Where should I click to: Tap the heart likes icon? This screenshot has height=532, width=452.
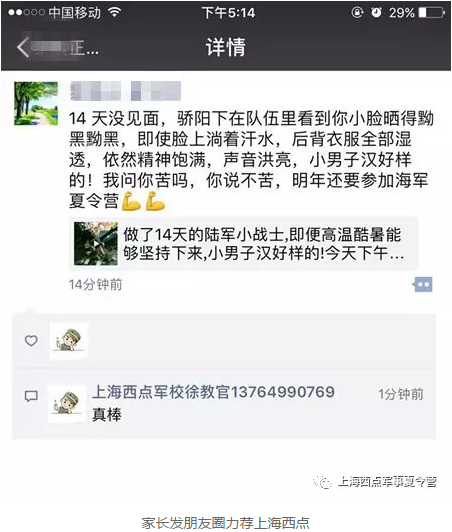tap(31, 340)
